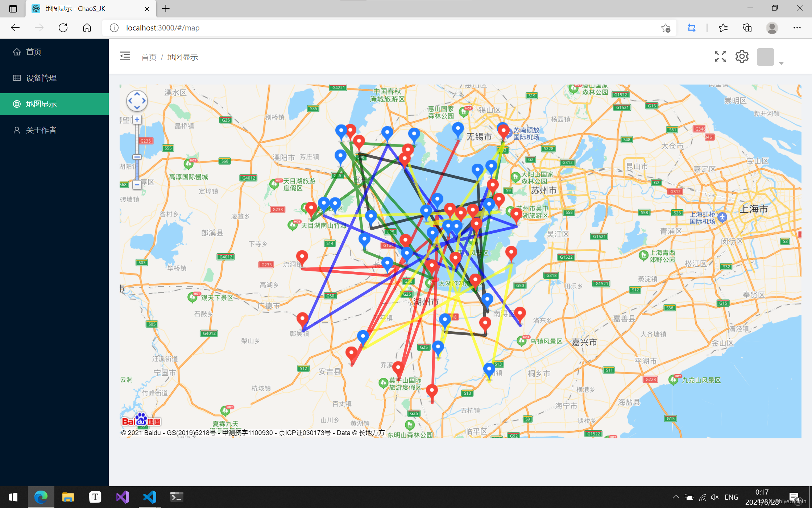Click the map zoom in plus button
The width and height of the screenshot is (812, 508).
click(x=137, y=119)
